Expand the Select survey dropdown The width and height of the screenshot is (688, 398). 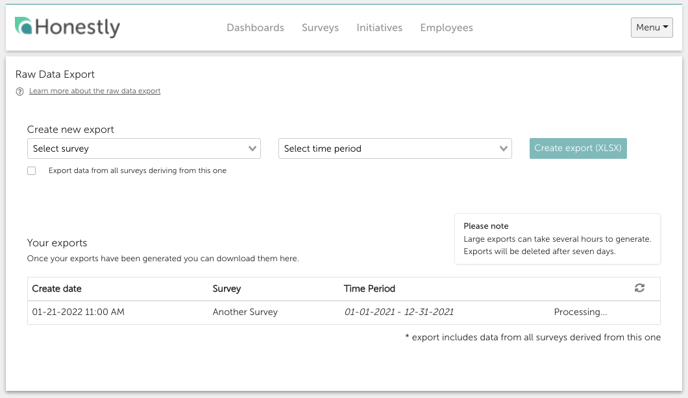pyautogui.click(x=144, y=148)
